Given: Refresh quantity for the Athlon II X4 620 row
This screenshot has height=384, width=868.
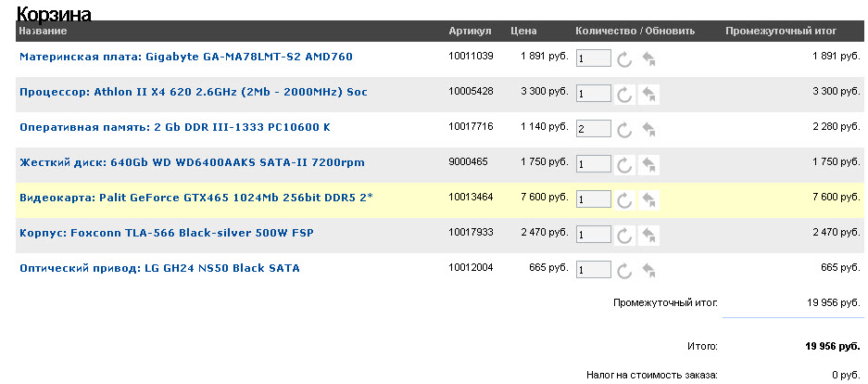Looking at the screenshot, I should click(624, 95).
